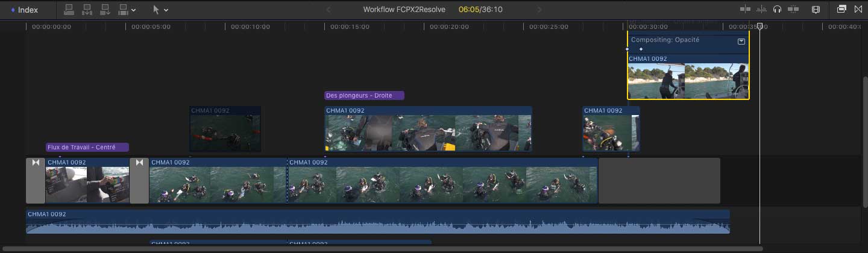Click the Connect clip to primary storyline icon
Image resolution: width=868 pixels, height=253 pixels.
(x=69, y=10)
